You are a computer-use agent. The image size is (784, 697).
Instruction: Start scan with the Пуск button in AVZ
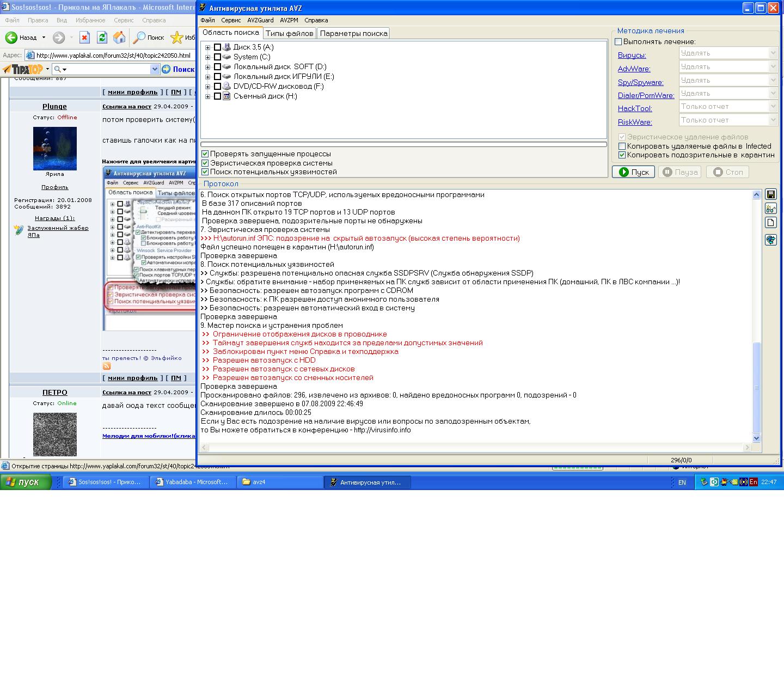[633, 172]
